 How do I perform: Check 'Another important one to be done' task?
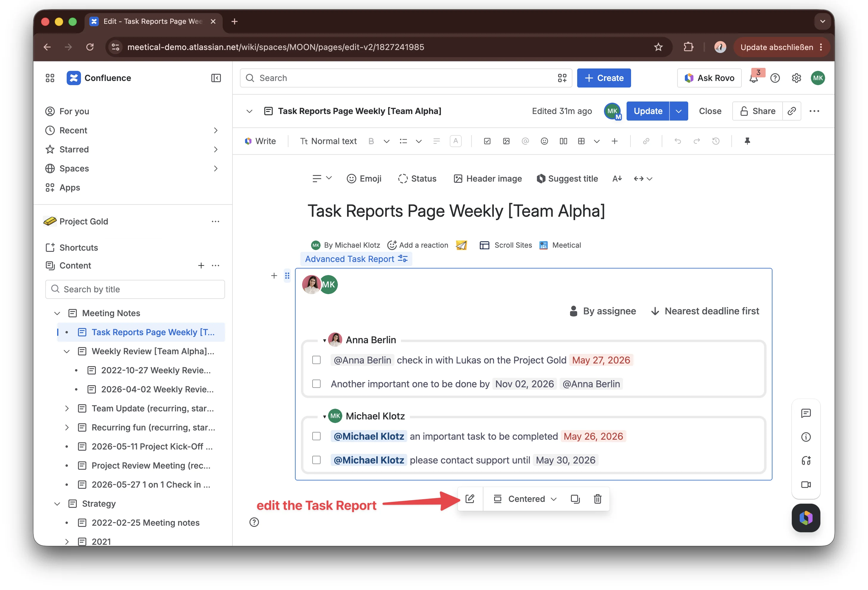pos(316,384)
